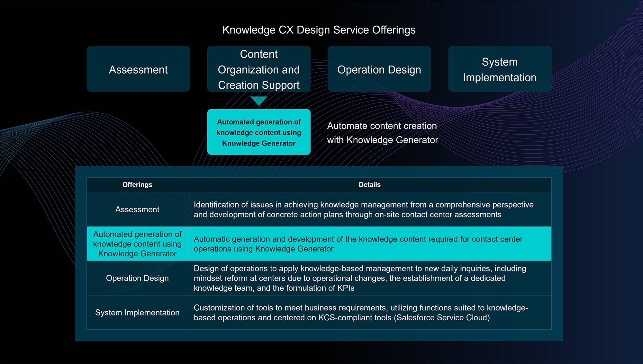Select the highlighted Automated generation offering cell
The image size is (643, 364).
pyautogui.click(x=137, y=244)
